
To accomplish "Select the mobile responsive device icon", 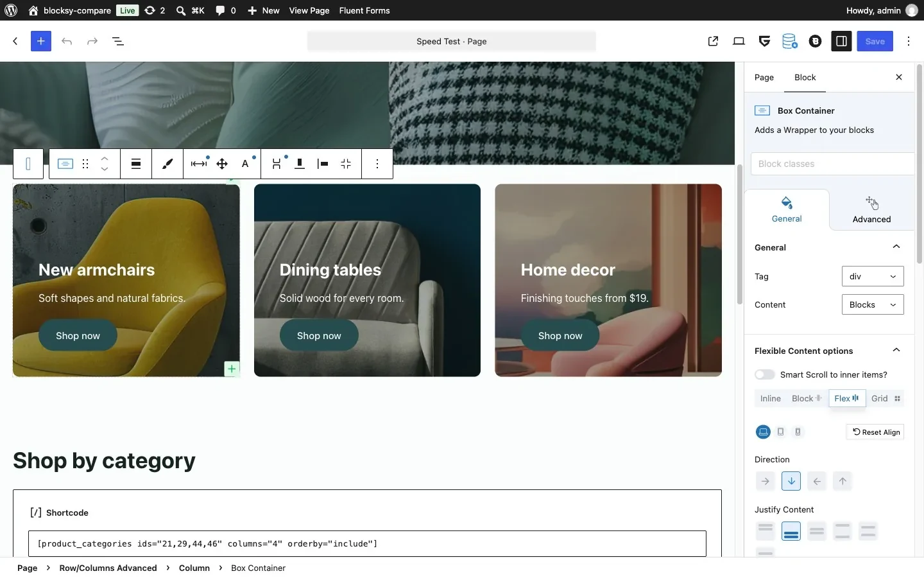I will (x=799, y=432).
